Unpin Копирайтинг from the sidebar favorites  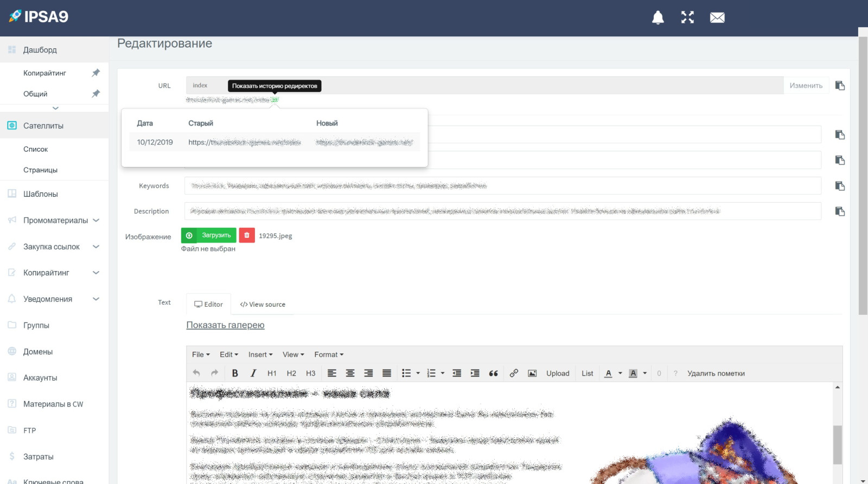[96, 73]
